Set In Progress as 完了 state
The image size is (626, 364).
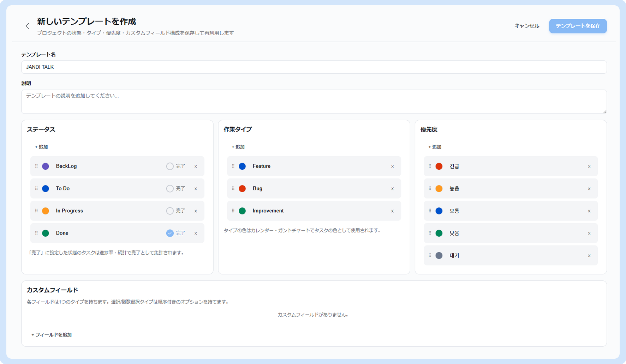[x=170, y=211]
